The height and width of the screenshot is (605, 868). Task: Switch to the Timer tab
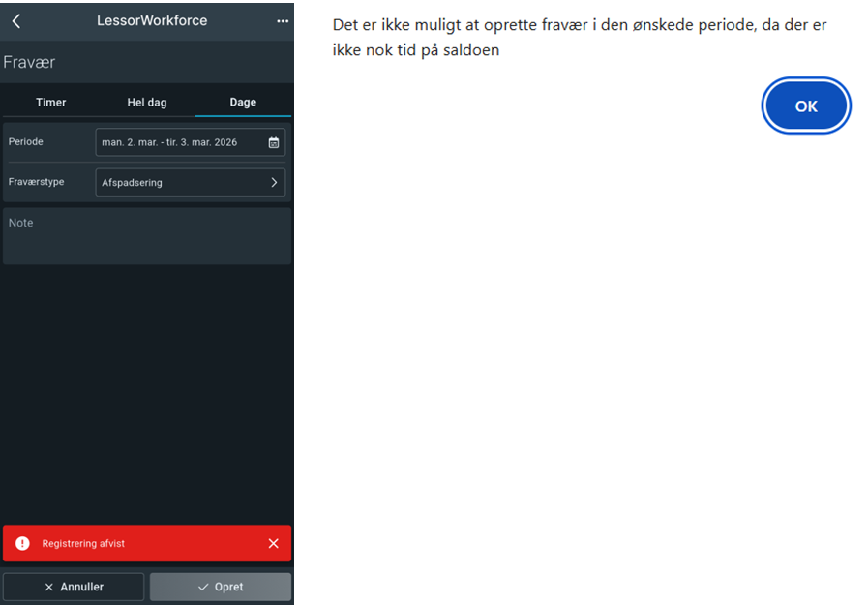pos(50,103)
